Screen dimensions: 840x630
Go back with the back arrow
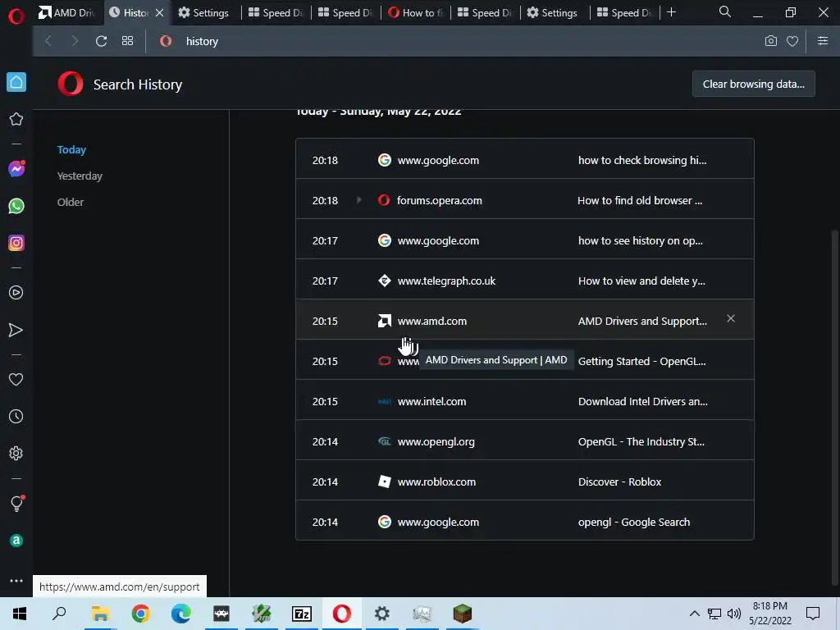tap(48, 41)
